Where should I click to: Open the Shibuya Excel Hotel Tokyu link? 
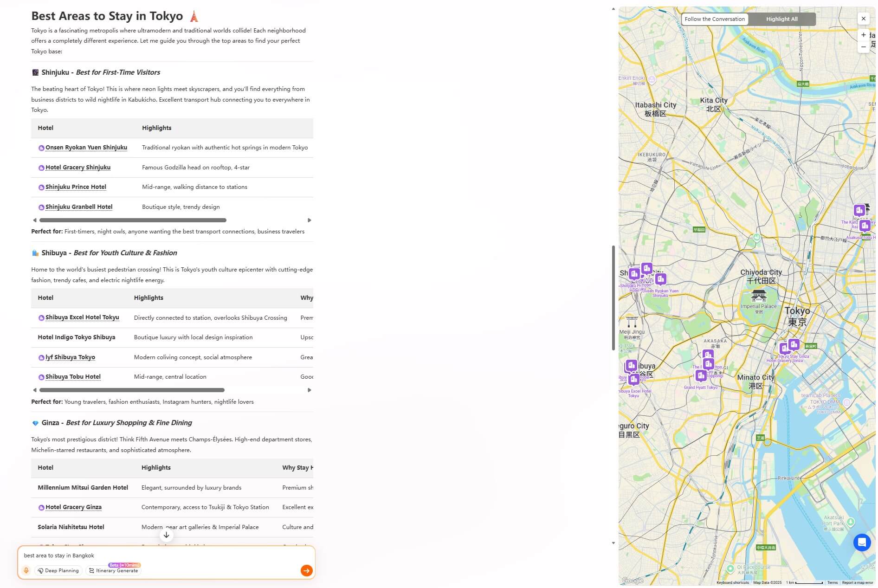(82, 317)
